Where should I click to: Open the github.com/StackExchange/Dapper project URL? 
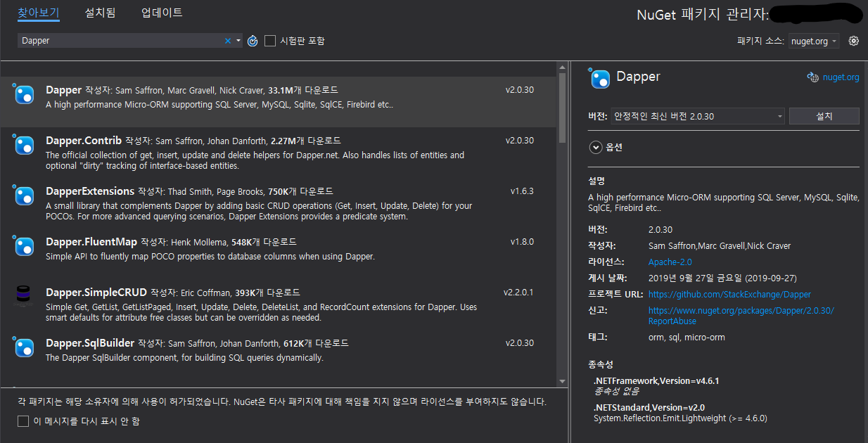click(x=729, y=294)
